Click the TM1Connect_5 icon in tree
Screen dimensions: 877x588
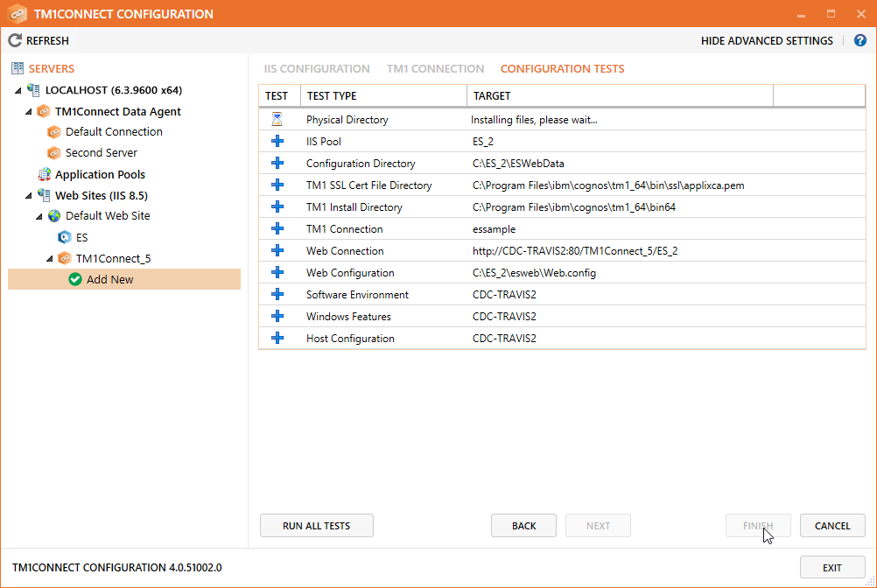point(64,258)
